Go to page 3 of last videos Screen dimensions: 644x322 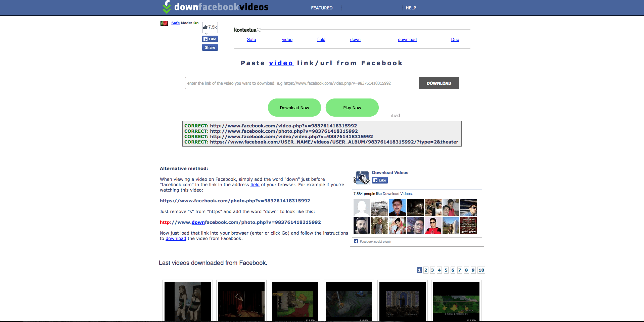(x=432, y=270)
